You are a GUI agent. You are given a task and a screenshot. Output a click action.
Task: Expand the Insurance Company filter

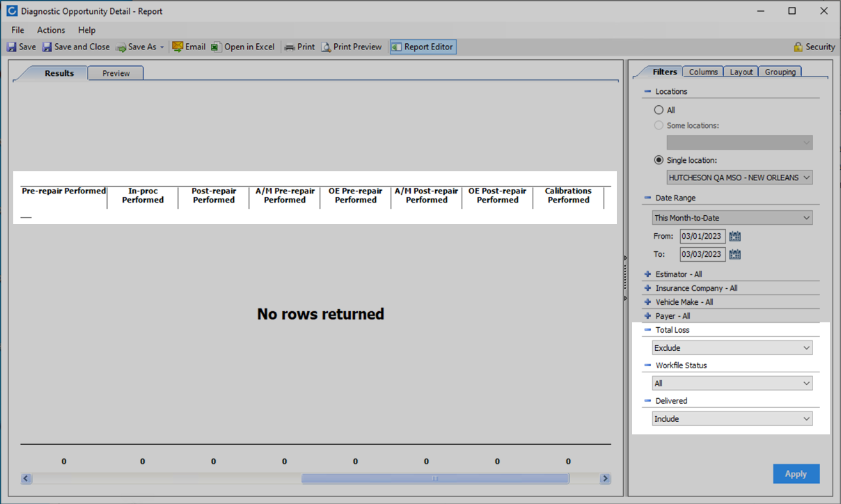click(x=647, y=288)
